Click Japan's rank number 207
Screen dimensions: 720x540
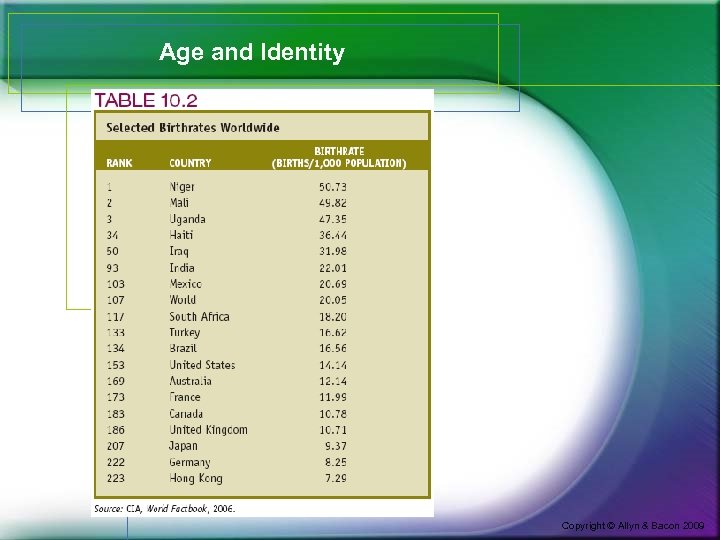click(x=116, y=446)
